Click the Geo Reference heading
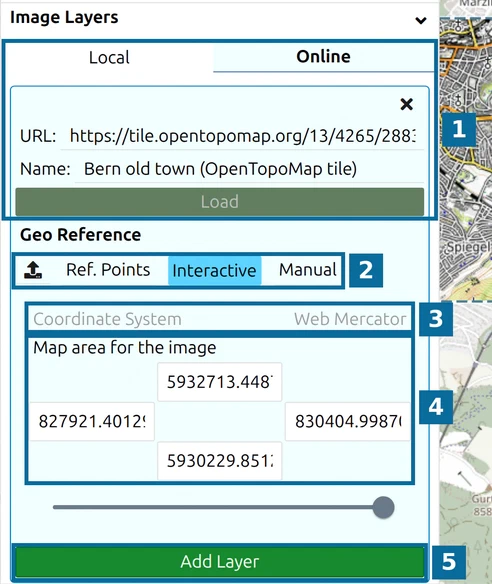Image resolution: width=492 pixels, height=584 pixels. coord(80,235)
